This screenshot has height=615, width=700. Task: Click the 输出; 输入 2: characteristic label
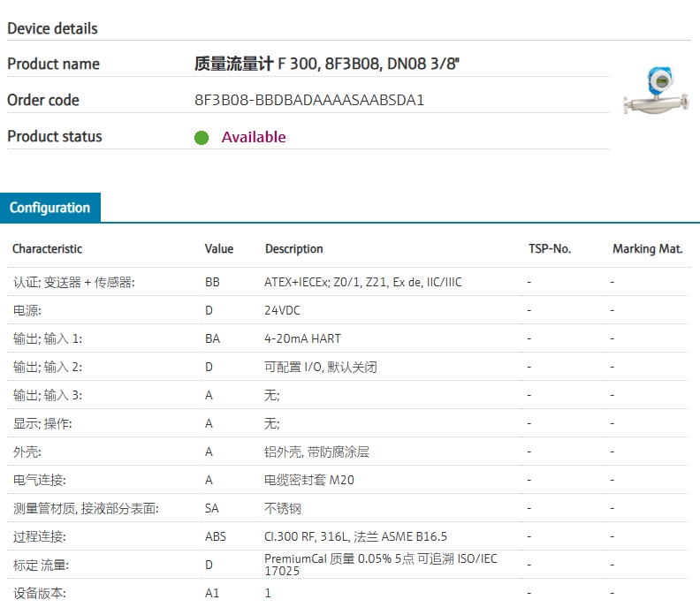coord(48,367)
